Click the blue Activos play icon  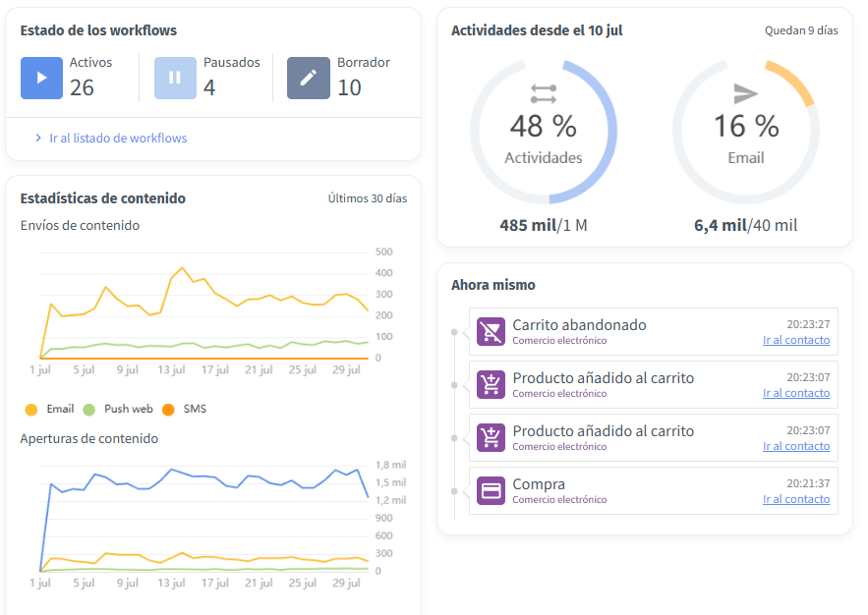(x=41, y=78)
